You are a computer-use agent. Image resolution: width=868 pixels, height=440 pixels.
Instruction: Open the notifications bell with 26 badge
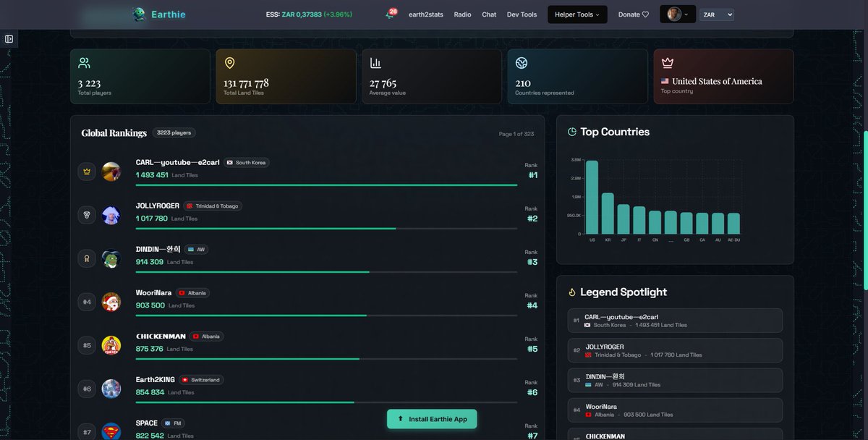tap(391, 14)
